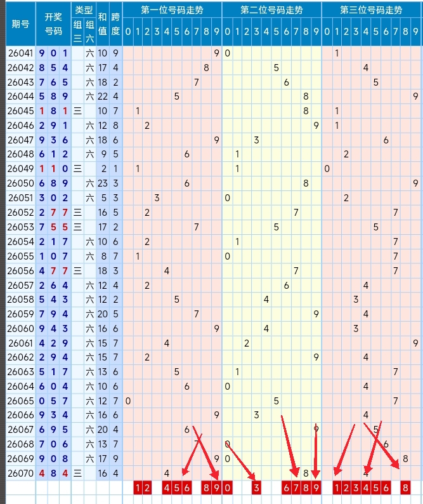Image resolution: width=423 pixels, height=504 pixels.
Task: Click third position 9 in row 26044
Action: point(415,96)
